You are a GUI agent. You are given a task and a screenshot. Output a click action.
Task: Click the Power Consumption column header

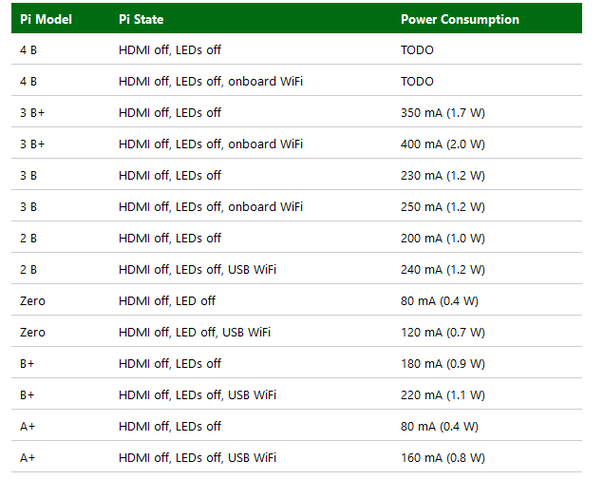pyautogui.click(x=460, y=19)
